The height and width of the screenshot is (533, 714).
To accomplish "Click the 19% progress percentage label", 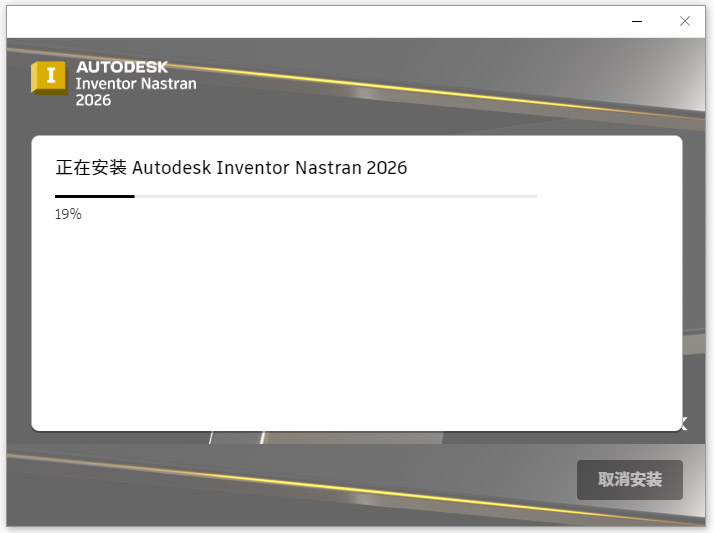I will pyautogui.click(x=68, y=214).
